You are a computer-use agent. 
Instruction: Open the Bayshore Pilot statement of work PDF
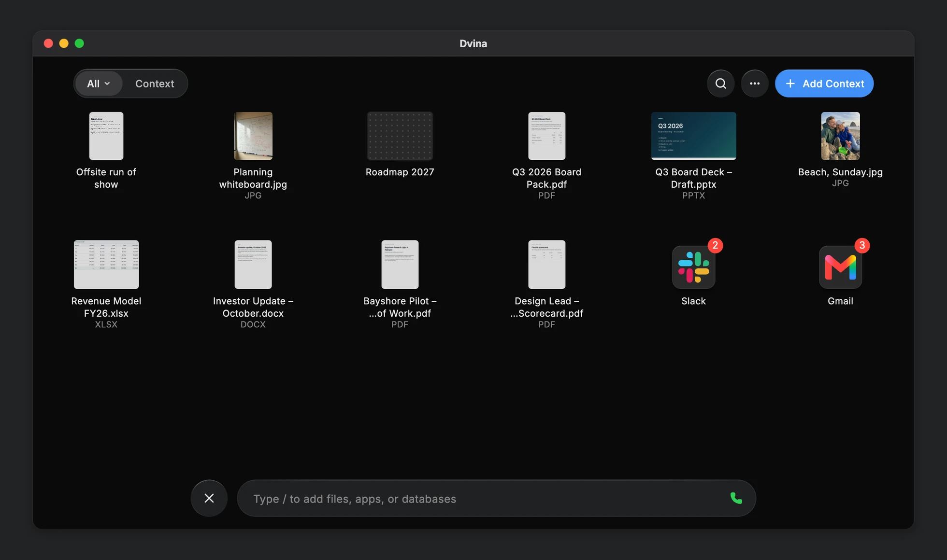[400, 265]
